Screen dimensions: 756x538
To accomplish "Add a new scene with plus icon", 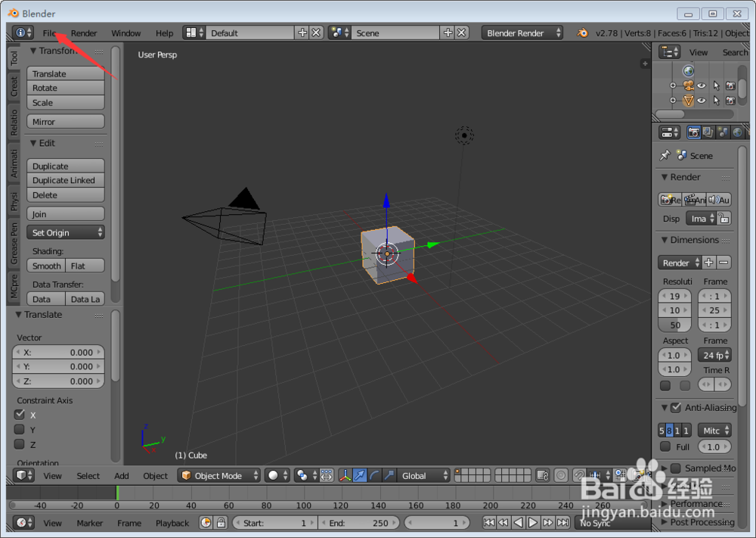I will (448, 33).
